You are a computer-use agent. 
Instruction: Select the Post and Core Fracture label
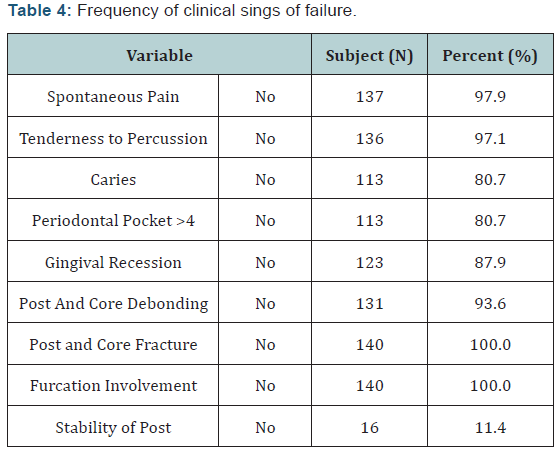(x=113, y=344)
